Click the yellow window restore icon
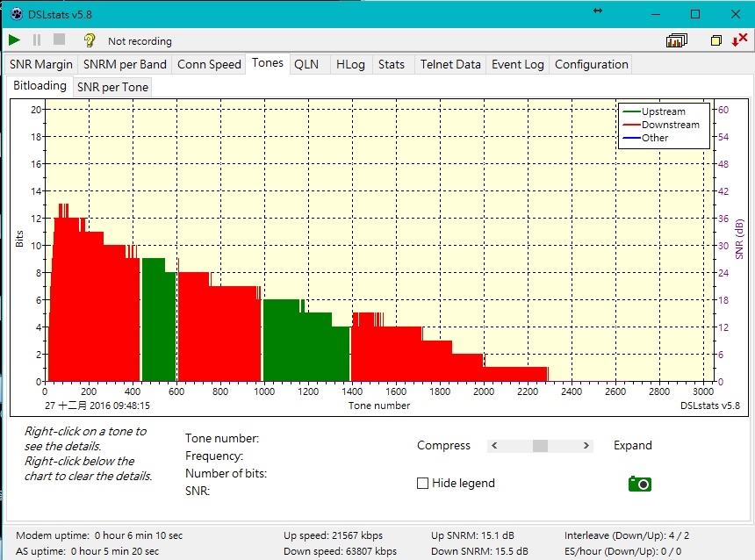 (x=716, y=40)
